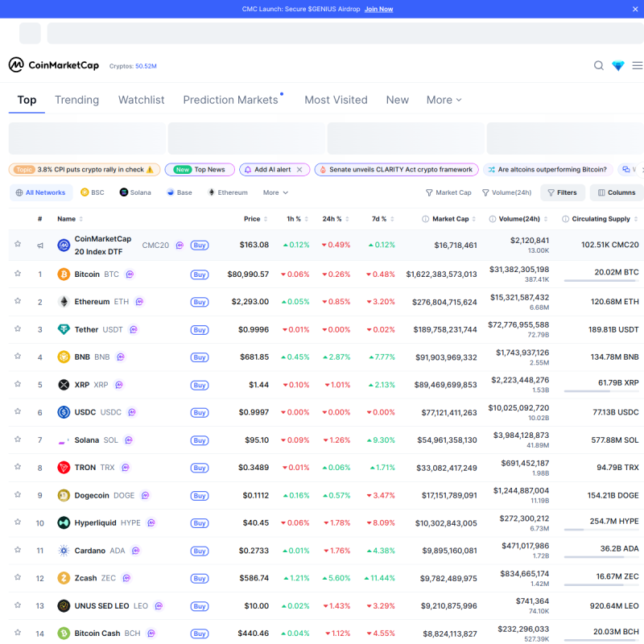The image size is (644, 644).
Task: Sort by the 24h % column
Action: point(336,219)
